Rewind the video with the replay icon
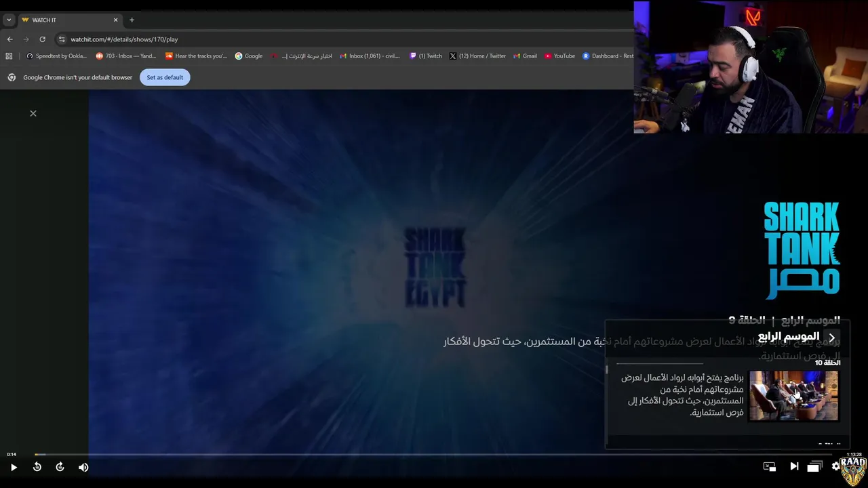The width and height of the screenshot is (868, 488). tap(37, 467)
